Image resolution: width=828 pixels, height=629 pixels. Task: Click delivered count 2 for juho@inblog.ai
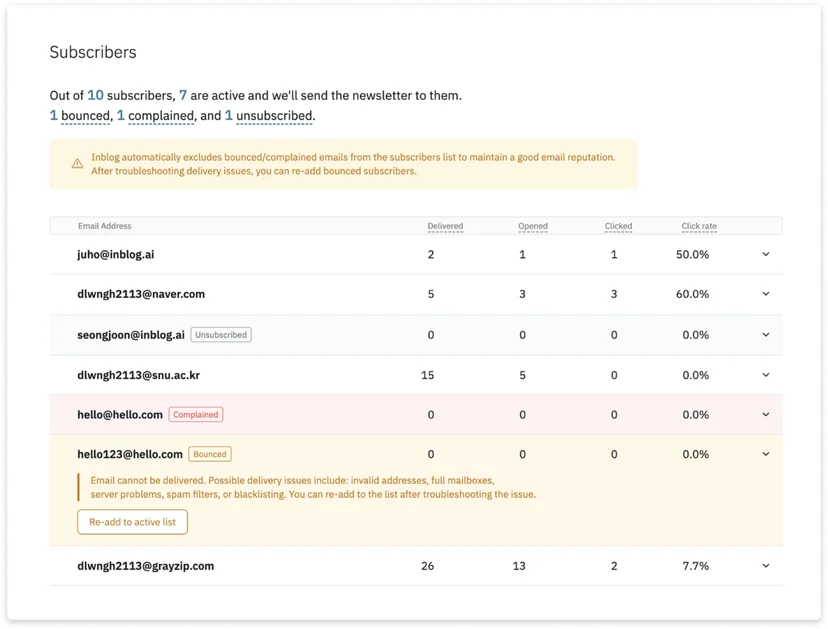pyautogui.click(x=431, y=255)
